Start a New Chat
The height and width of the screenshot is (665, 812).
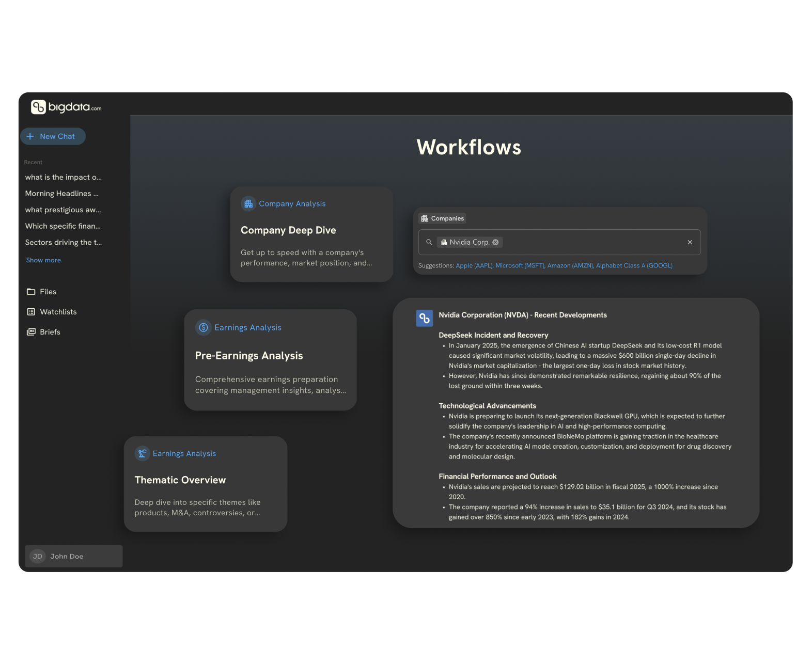click(x=53, y=136)
